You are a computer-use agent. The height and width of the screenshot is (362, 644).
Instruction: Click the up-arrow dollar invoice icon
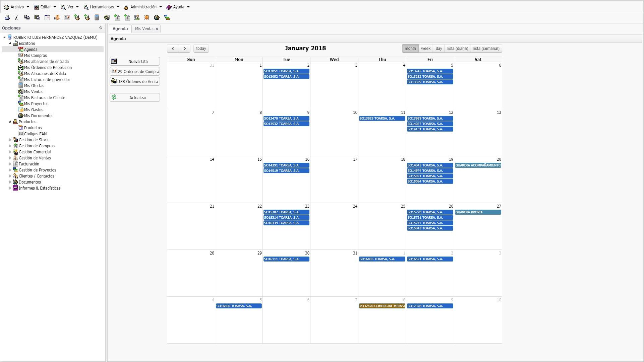coord(127,18)
